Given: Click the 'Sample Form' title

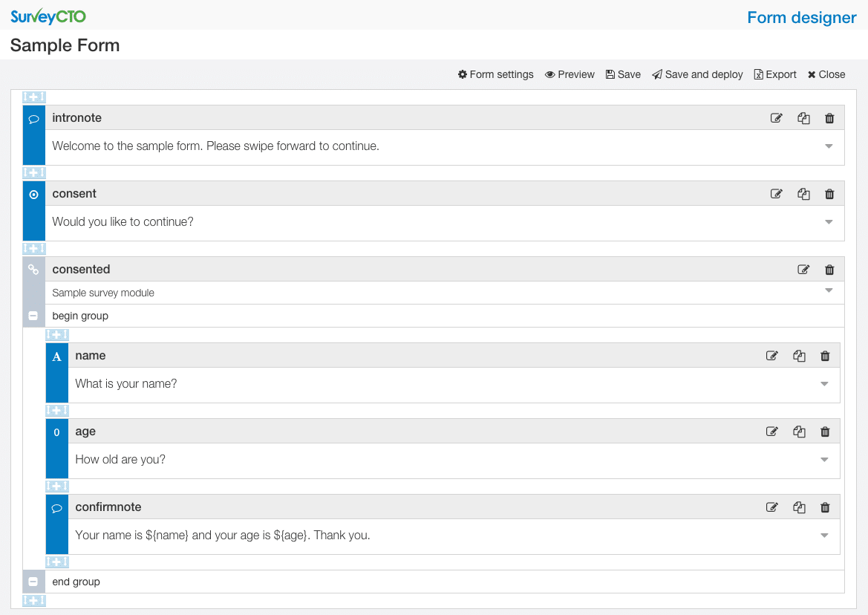Looking at the screenshot, I should (65, 45).
